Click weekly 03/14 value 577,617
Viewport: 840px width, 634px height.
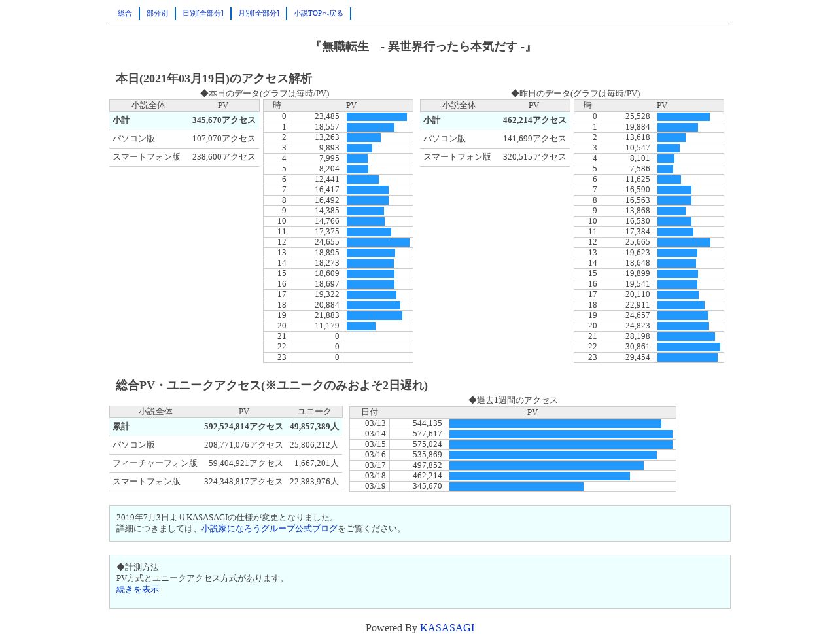pos(427,434)
